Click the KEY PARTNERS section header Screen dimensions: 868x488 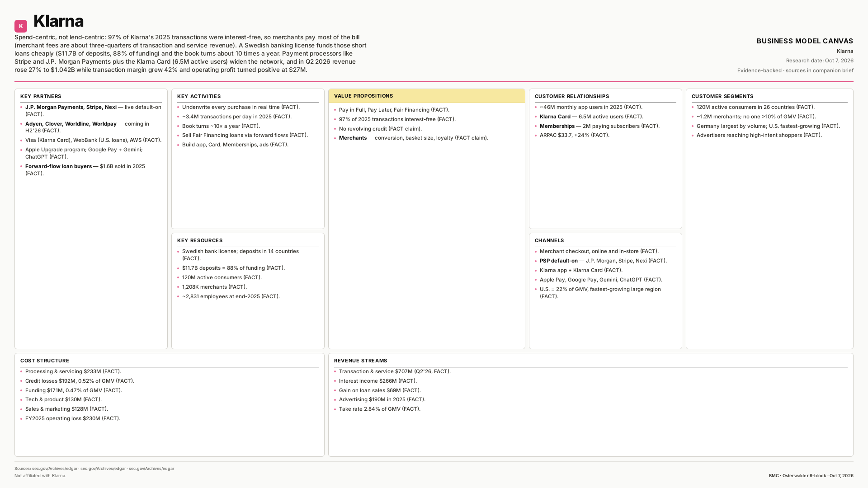41,96
